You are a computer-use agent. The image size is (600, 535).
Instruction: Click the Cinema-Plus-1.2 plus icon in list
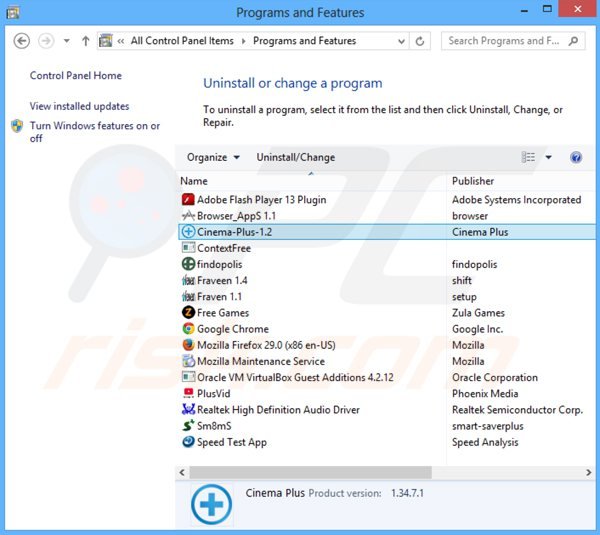coord(188,232)
